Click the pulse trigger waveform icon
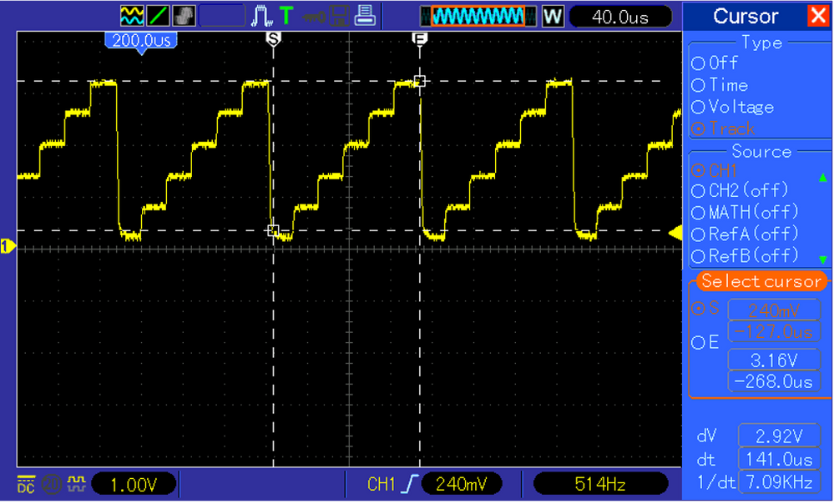 (x=261, y=16)
